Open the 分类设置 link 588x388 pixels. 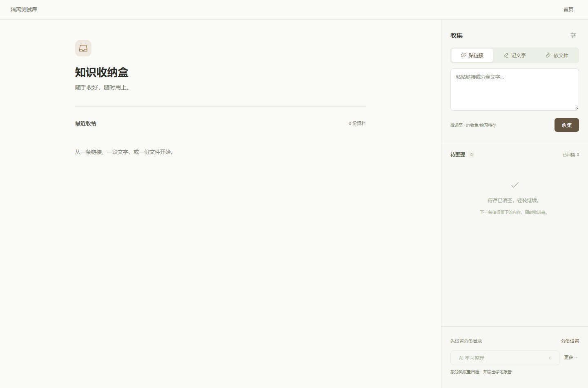click(570, 341)
